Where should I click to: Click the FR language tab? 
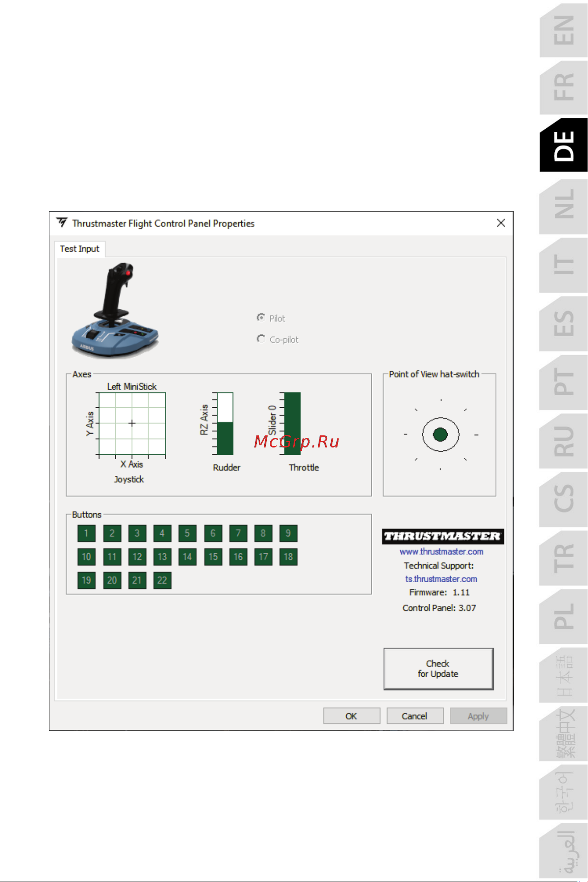563,87
